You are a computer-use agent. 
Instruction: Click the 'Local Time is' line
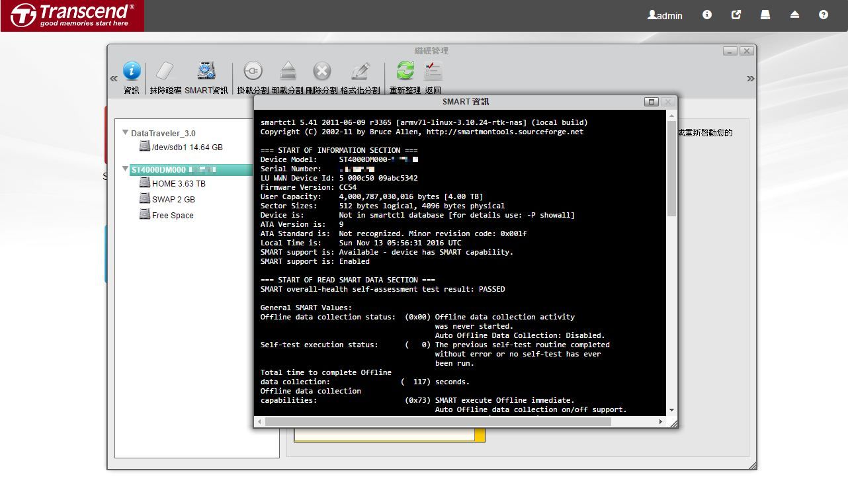[x=361, y=243]
